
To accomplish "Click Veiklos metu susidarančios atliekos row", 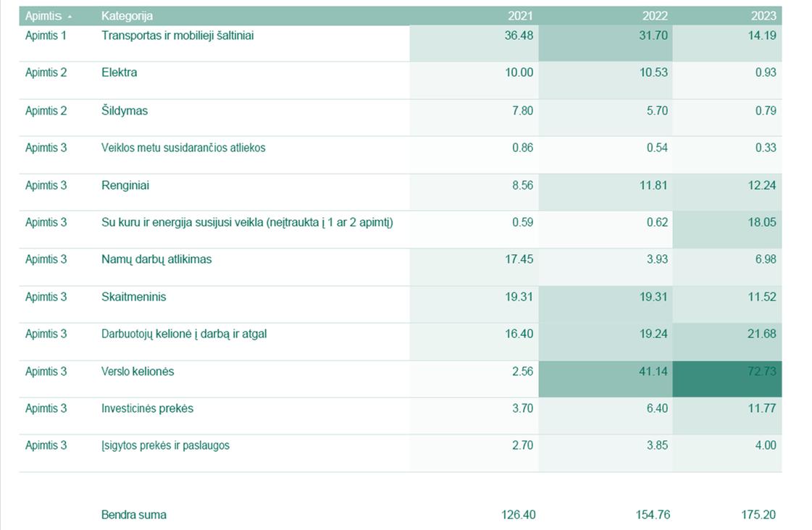I will click(401, 155).
